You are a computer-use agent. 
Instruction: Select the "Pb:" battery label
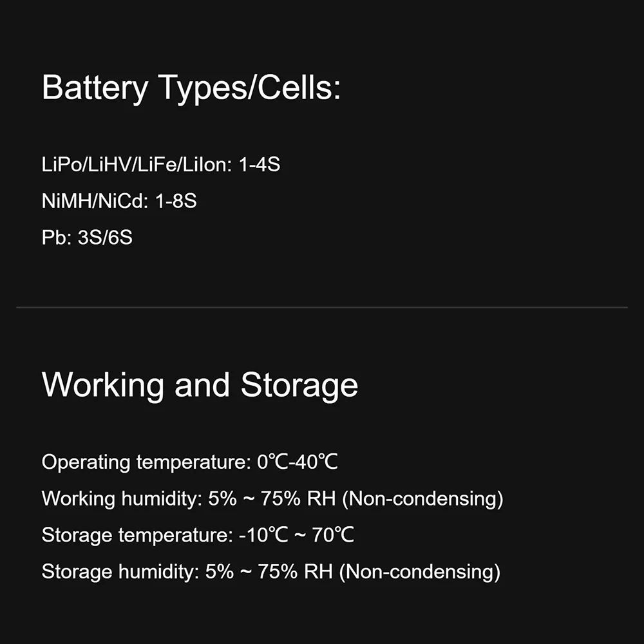(x=57, y=238)
